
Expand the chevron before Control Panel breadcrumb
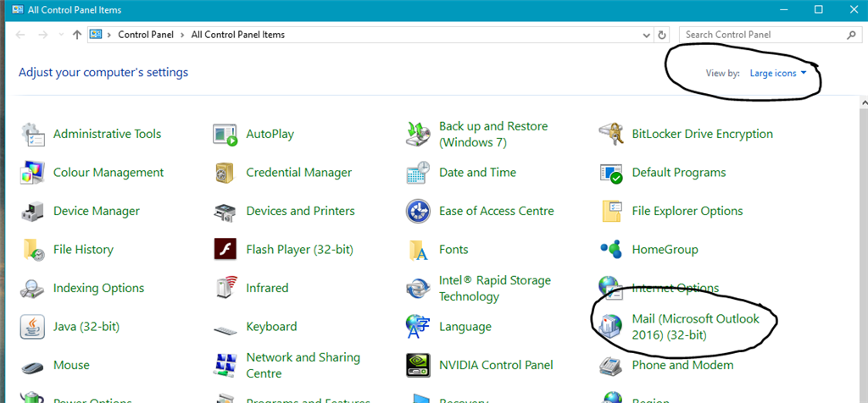coord(110,34)
